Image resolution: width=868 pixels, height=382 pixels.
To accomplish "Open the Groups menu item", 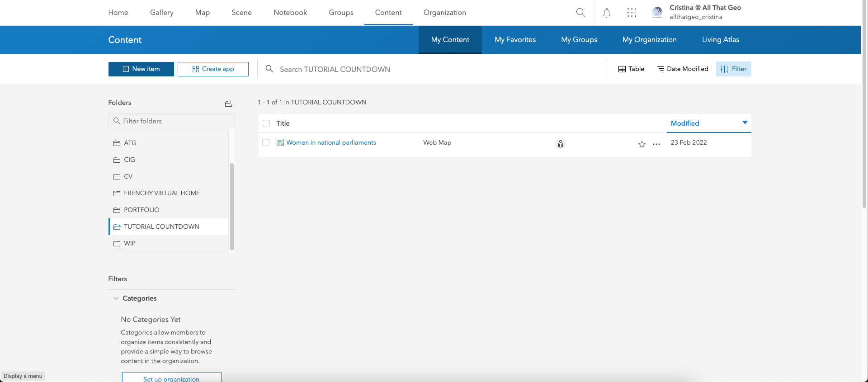I will [x=341, y=13].
